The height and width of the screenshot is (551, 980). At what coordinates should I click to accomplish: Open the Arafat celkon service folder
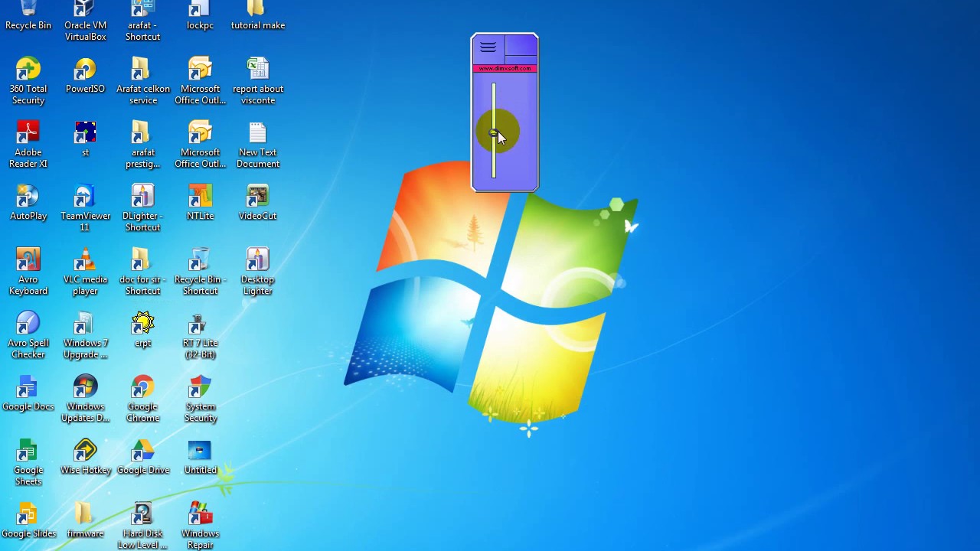click(143, 80)
